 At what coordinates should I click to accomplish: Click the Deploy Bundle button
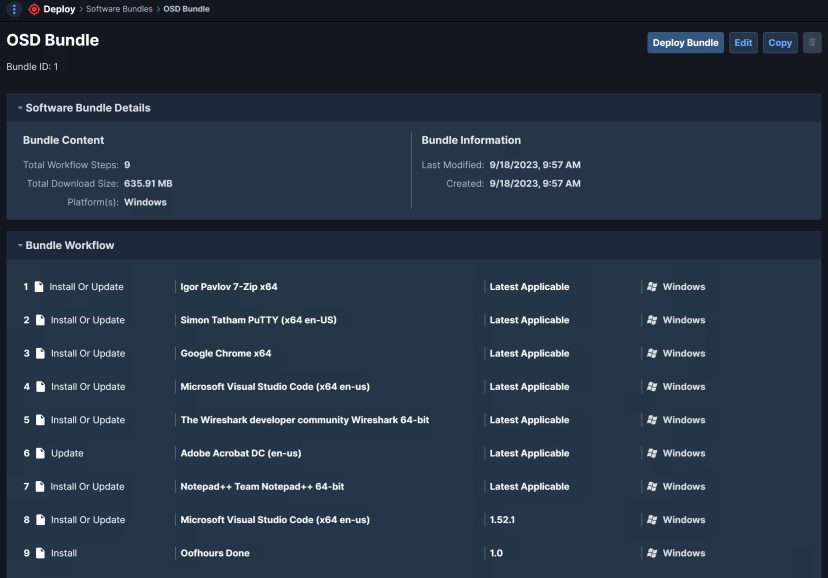tap(685, 42)
